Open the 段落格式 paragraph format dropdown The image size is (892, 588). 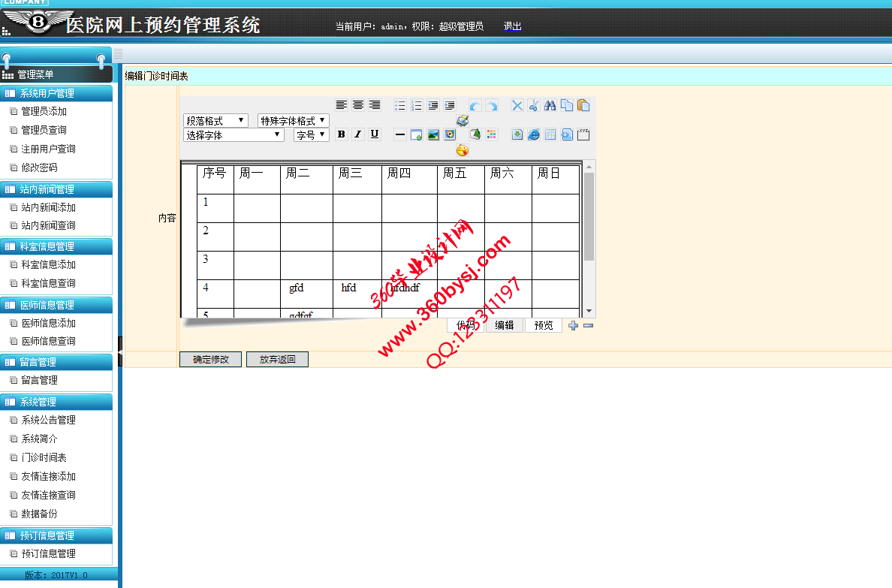(215, 120)
